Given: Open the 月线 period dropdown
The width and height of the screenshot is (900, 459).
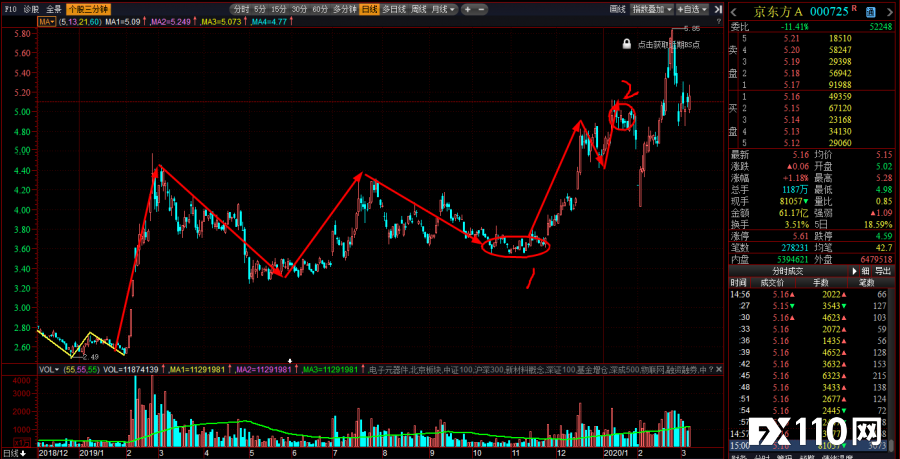Looking at the screenshot, I should pos(443,9).
